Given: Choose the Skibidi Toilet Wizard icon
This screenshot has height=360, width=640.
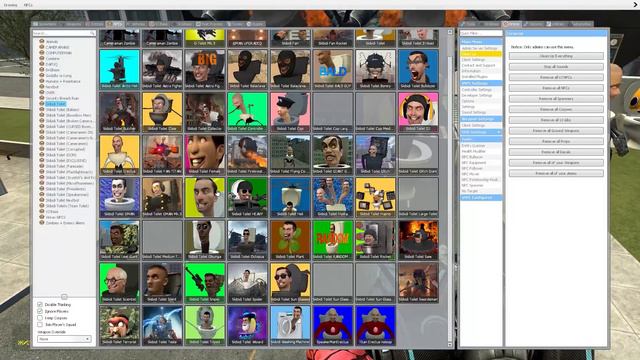Looking at the screenshot, I should coord(247,325).
